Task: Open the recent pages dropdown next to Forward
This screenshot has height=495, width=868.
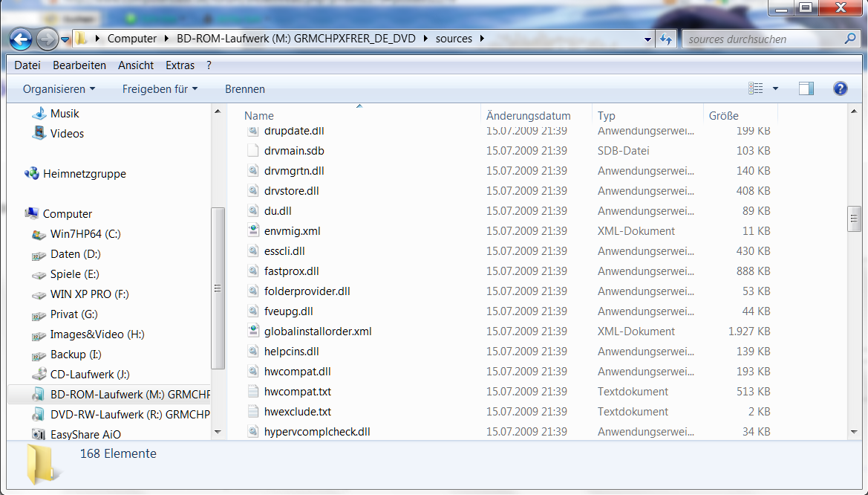Action: coord(65,39)
